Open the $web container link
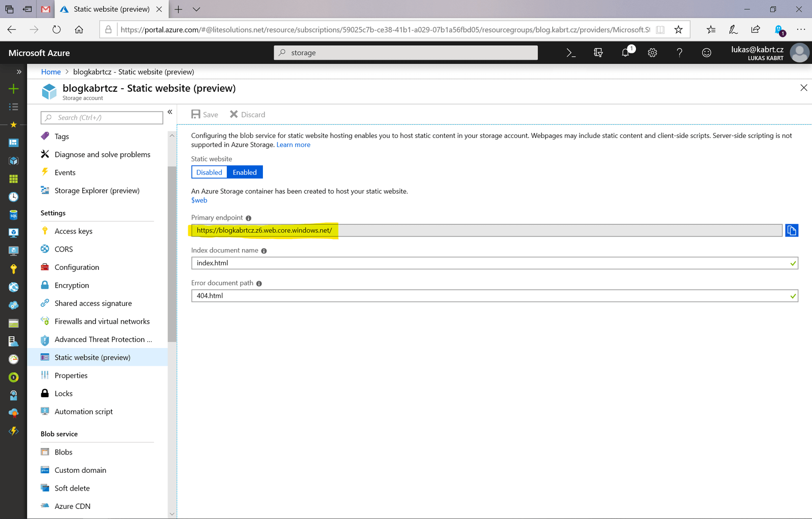Screen dimensions: 812x519 (199, 200)
